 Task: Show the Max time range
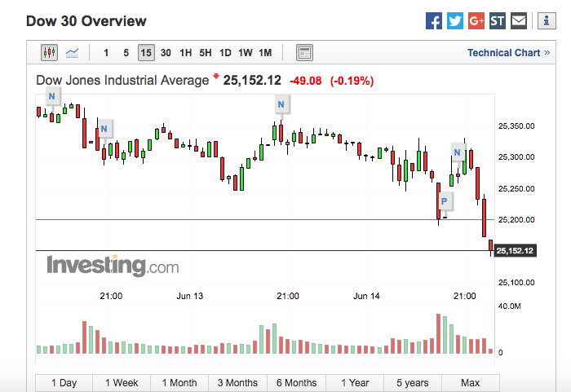[470, 383]
